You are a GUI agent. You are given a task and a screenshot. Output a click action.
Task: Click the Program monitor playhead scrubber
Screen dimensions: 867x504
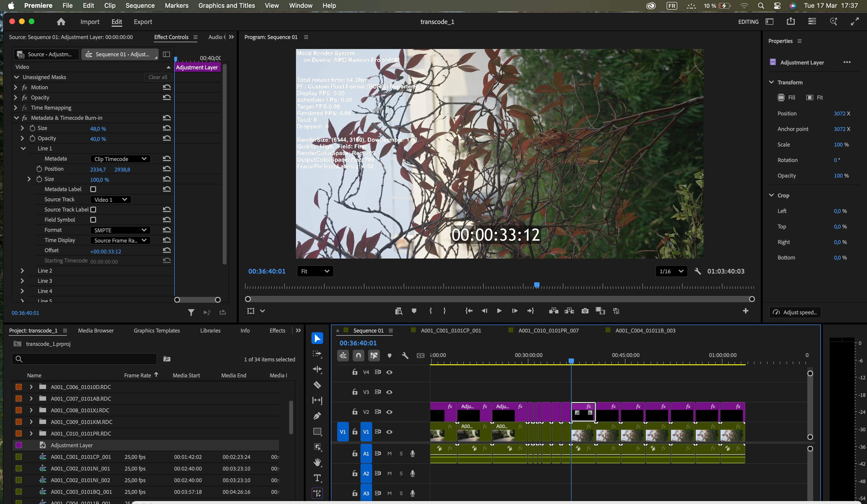[x=537, y=285]
